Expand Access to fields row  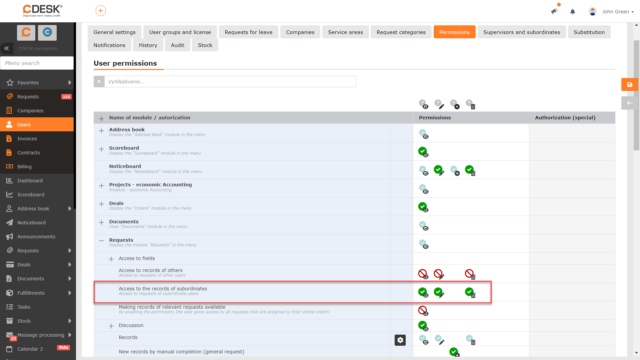pyautogui.click(x=111, y=259)
